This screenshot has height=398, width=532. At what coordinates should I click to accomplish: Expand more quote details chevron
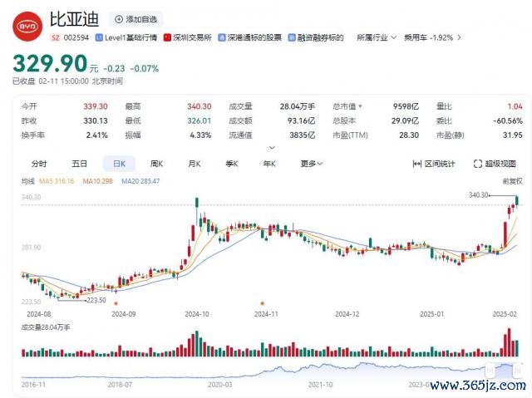click(x=272, y=148)
